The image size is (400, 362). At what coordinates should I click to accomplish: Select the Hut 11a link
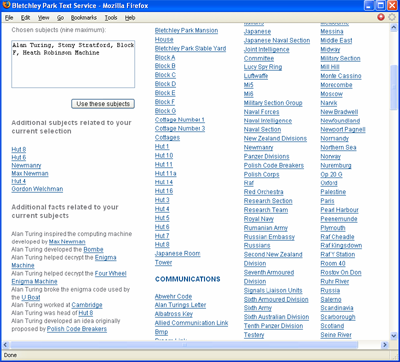tap(166, 173)
